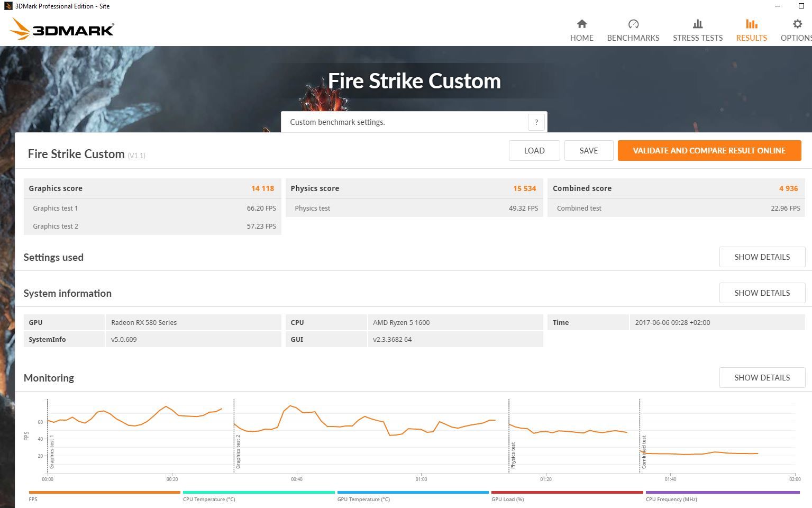The image size is (812, 508).
Task: Click the Time value 2017-06-06 09:28
Action: [672, 323]
